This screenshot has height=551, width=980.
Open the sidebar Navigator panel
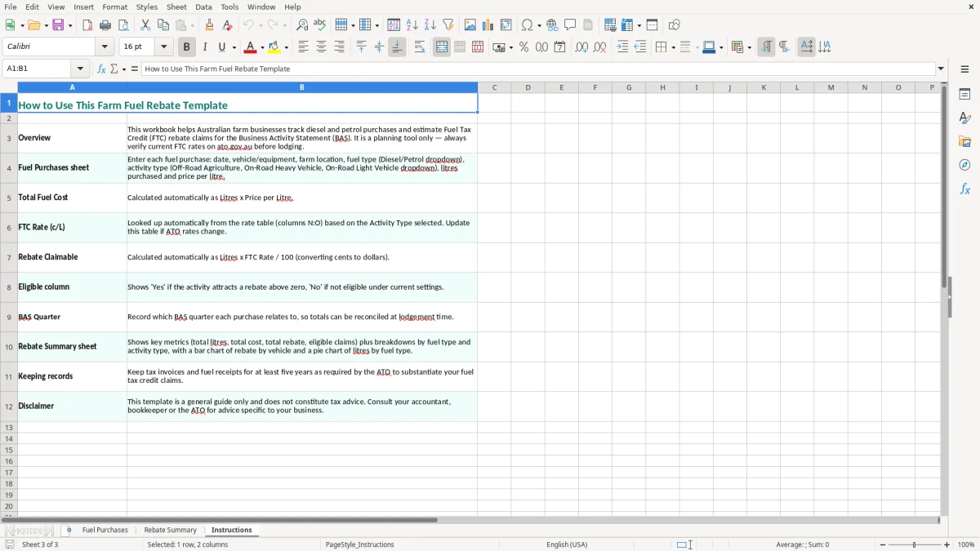click(x=964, y=165)
